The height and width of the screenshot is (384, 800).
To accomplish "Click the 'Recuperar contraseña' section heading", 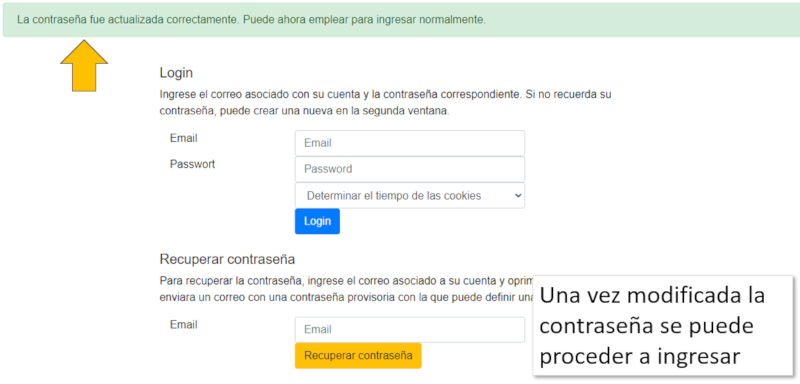I will (x=227, y=259).
